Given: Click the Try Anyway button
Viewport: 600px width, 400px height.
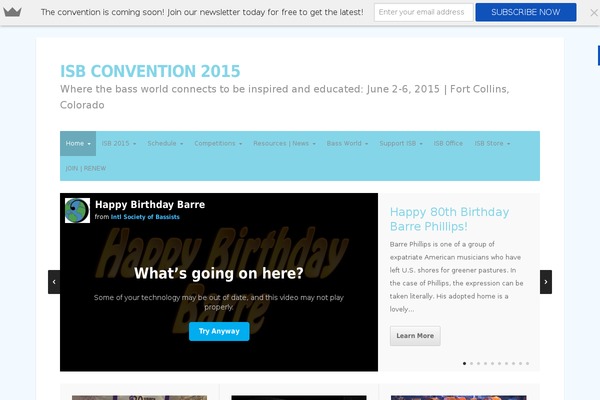Looking at the screenshot, I should pyautogui.click(x=219, y=331).
